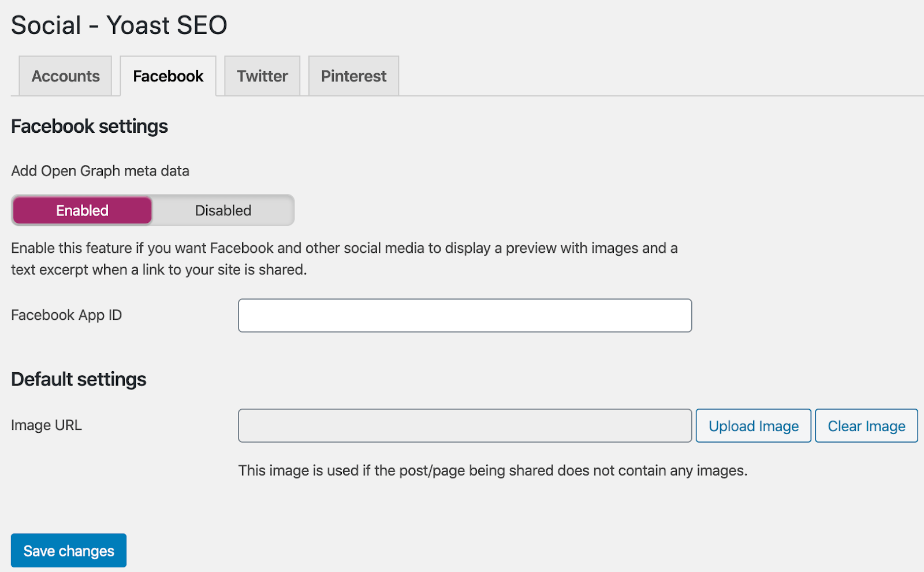Click the Facebook settings heading
Screen dimensions: 924x572
pyautogui.click(x=89, y=126)
